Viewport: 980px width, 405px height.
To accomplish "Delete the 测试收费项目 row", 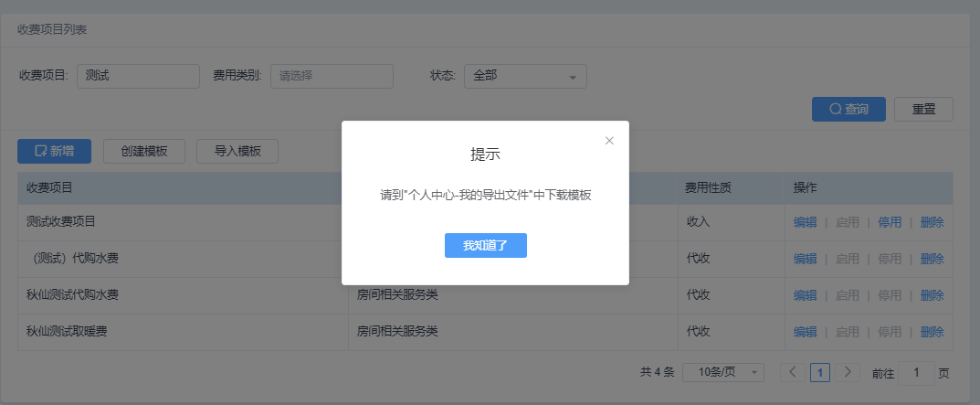I will [x=932, y=222].
